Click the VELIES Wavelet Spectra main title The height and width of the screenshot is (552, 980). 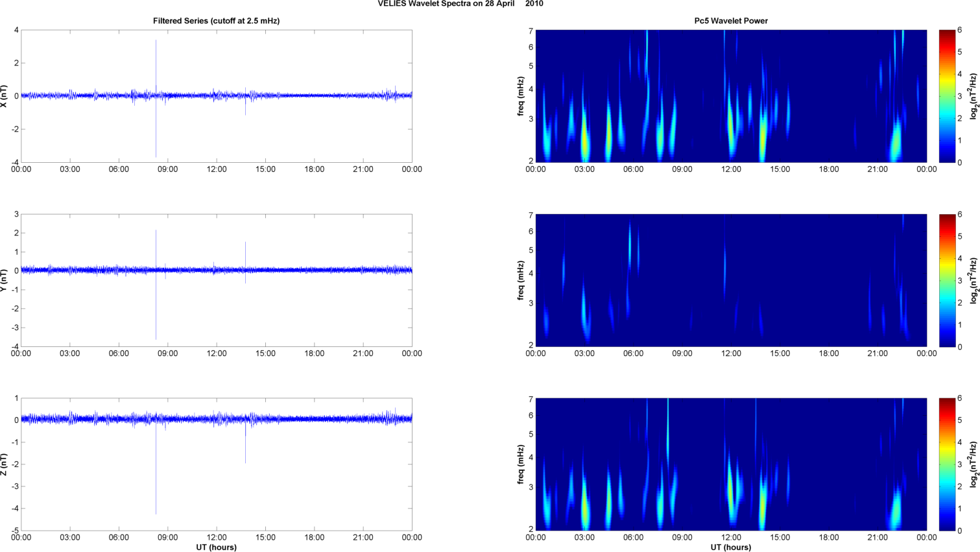coord(460,4)
